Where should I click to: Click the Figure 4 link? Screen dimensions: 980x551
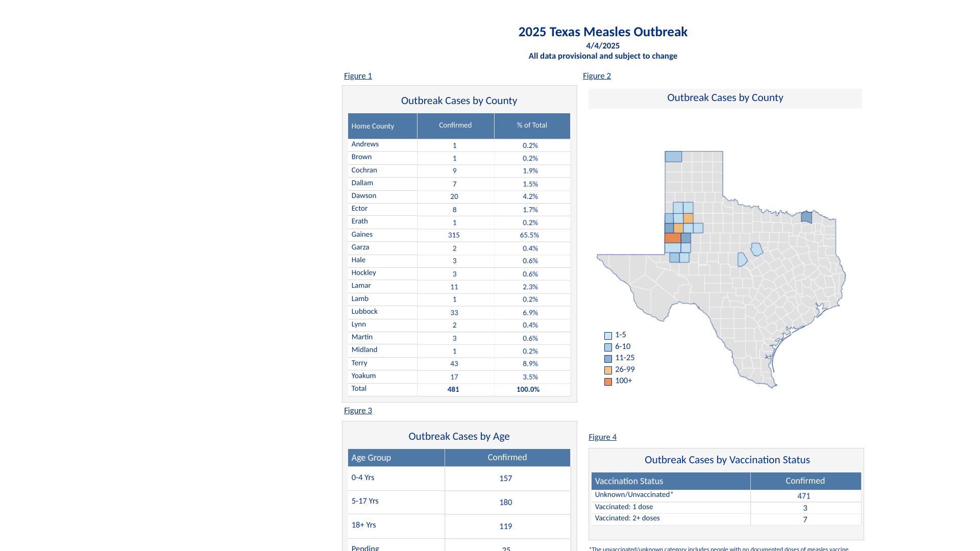tap(602, 437)
